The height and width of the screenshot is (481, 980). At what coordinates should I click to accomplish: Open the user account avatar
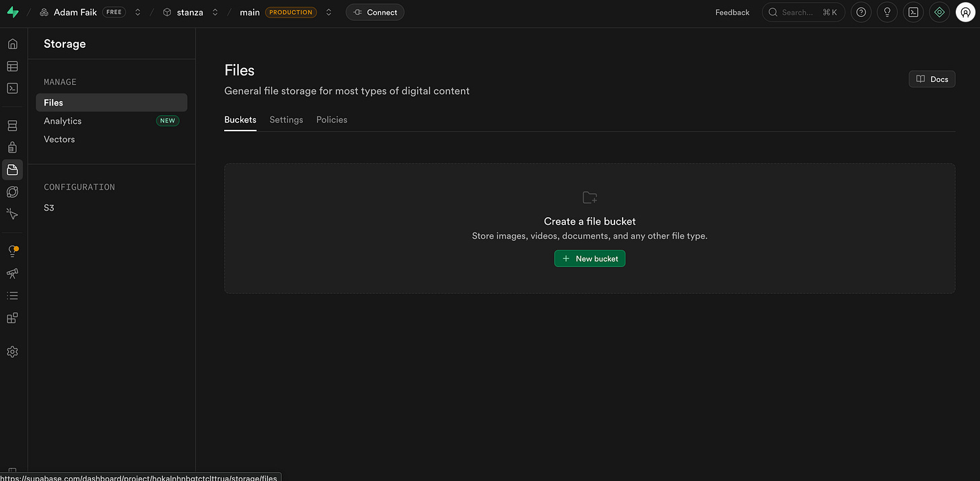(x=966, y=12)
